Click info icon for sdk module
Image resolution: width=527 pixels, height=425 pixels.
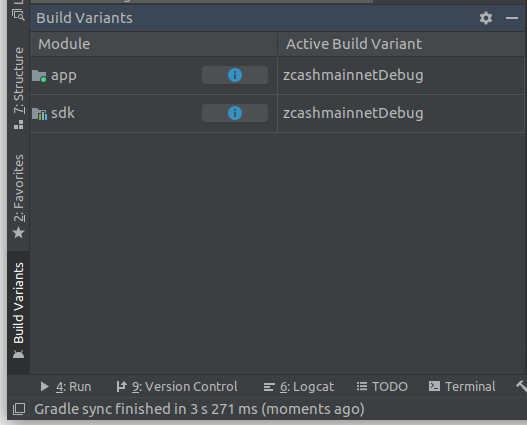235,113
